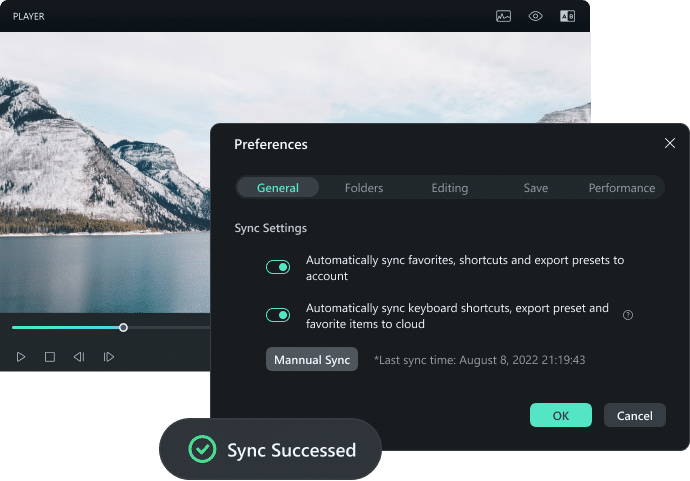
Task: Click the Mannual Sync button
Action: (x=312, y=360)
